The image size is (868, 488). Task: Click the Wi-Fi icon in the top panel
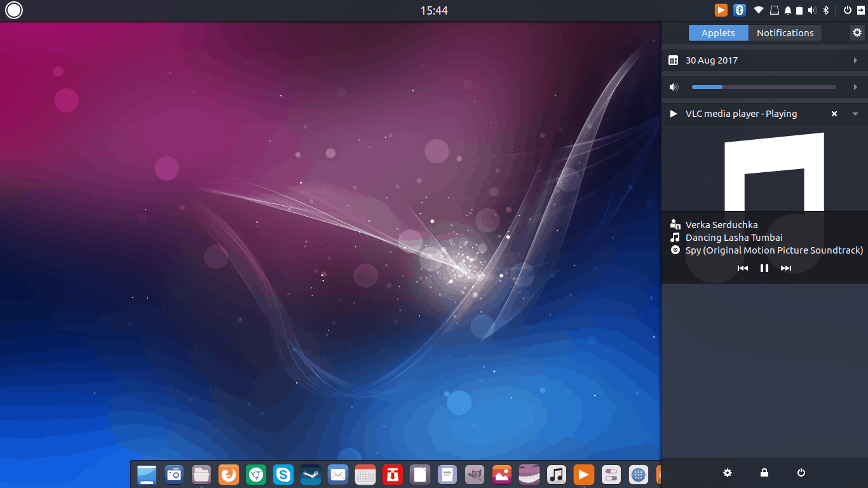click(759, 10)
